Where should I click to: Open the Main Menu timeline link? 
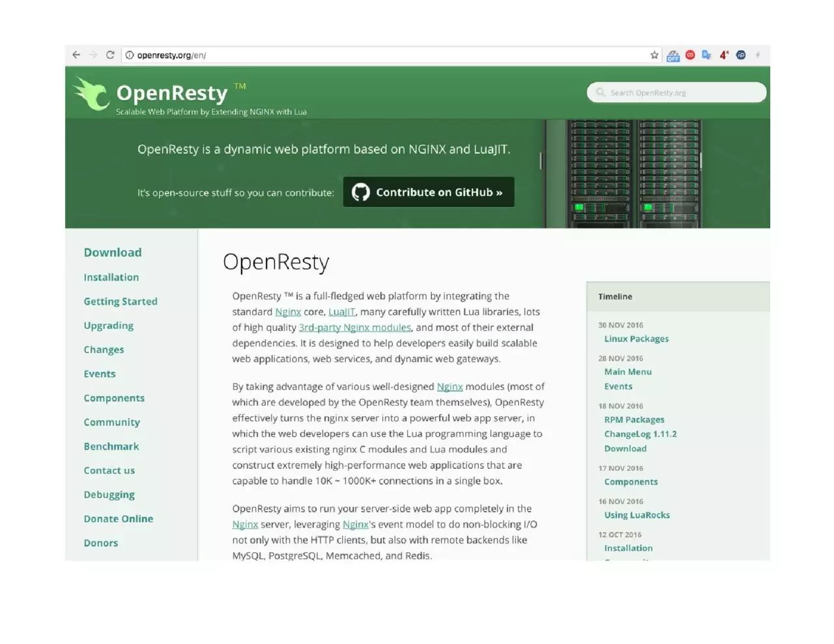pyautogui.click(x=628, y=372)
